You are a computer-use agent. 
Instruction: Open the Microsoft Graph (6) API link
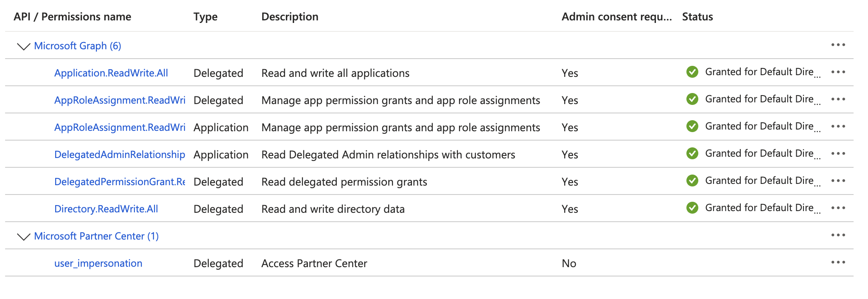(x=78, y=46)
